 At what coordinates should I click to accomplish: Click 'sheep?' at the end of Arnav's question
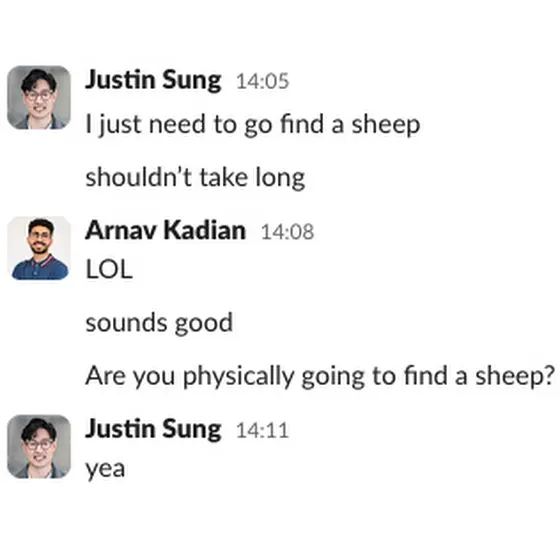pyautogui.click(x=515, y=378)
